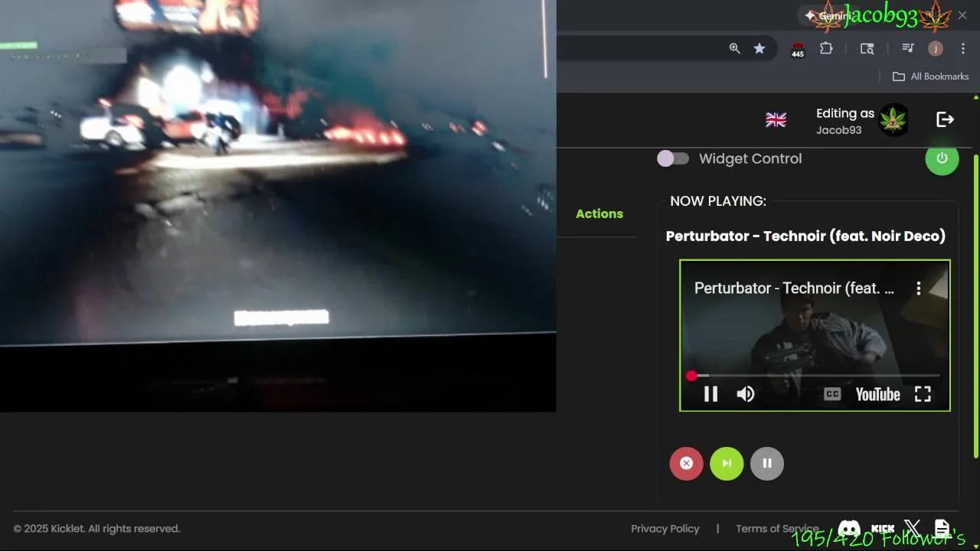Bookmark this page with the star icon

click(759, 48)
